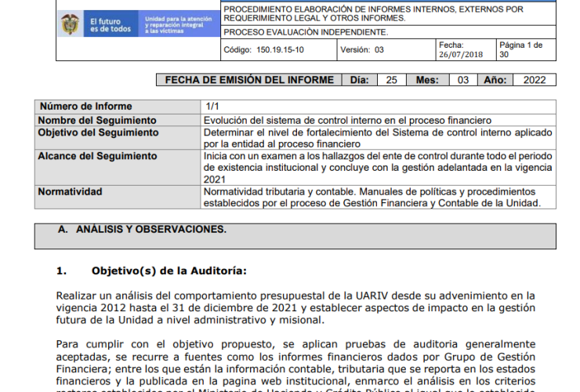
Task: Click the 'Mes:' label cell
Action: (427, 80)
